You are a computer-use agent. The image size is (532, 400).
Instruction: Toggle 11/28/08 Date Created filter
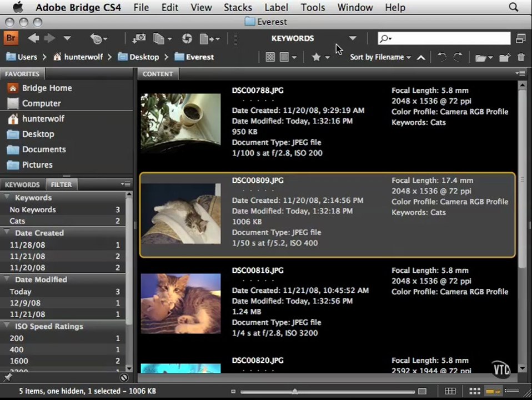point(63,245)
